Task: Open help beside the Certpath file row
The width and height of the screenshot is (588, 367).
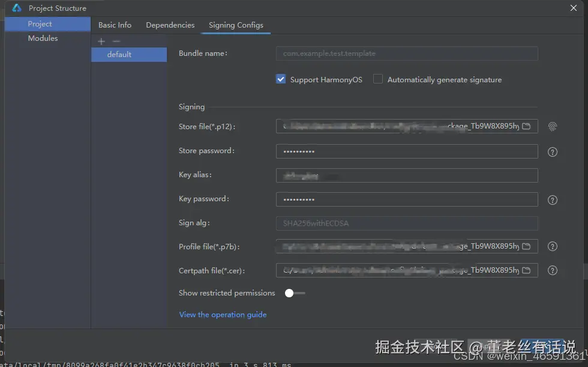Action: pos(552,270)
